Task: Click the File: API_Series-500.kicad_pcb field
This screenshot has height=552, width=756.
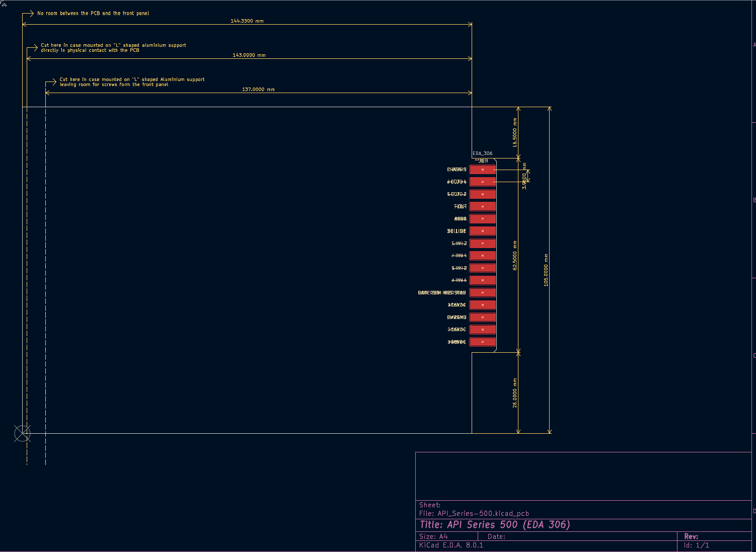Action: (x=474, y=514)
